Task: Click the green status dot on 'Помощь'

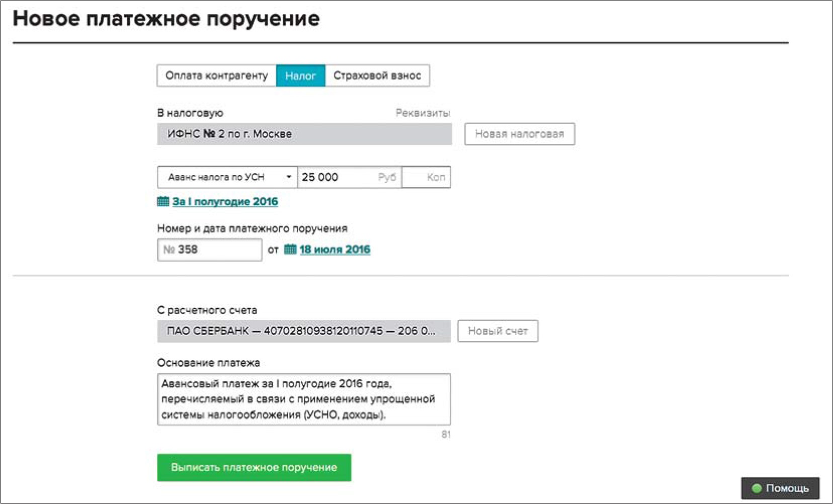Action: (756, 488)
